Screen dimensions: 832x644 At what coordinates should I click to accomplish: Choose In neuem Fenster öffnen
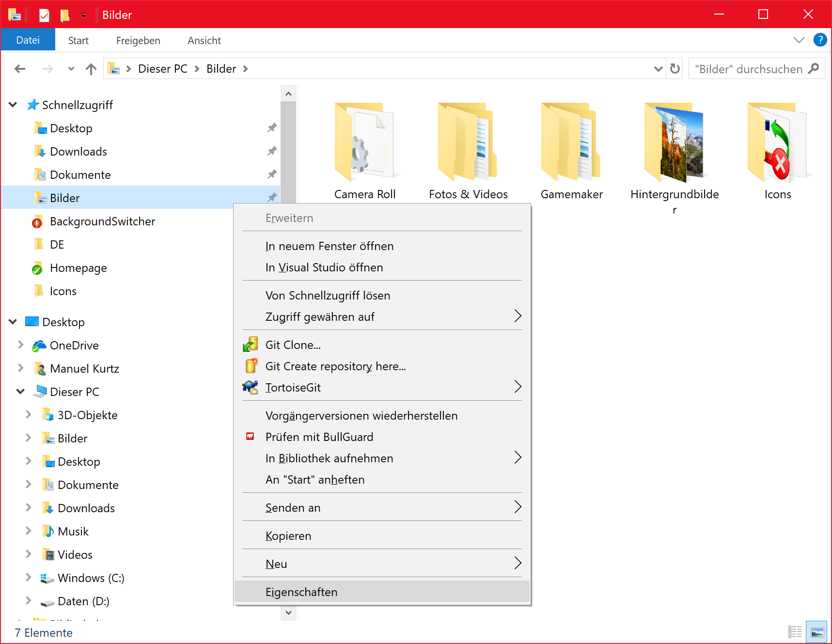point(382,246)
